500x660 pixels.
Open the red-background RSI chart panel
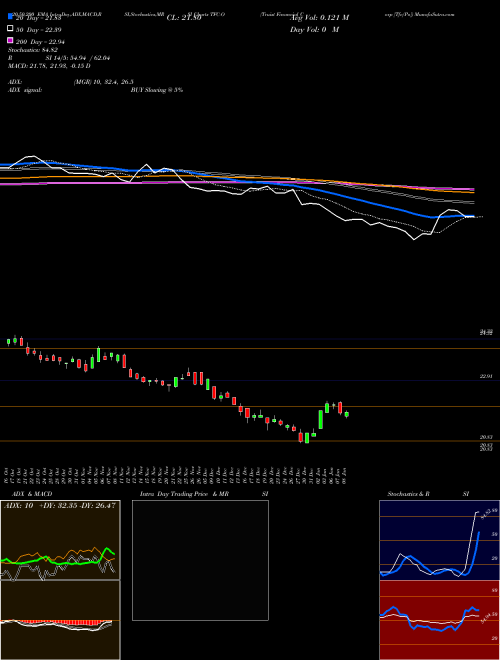click(x=439, y=620)
